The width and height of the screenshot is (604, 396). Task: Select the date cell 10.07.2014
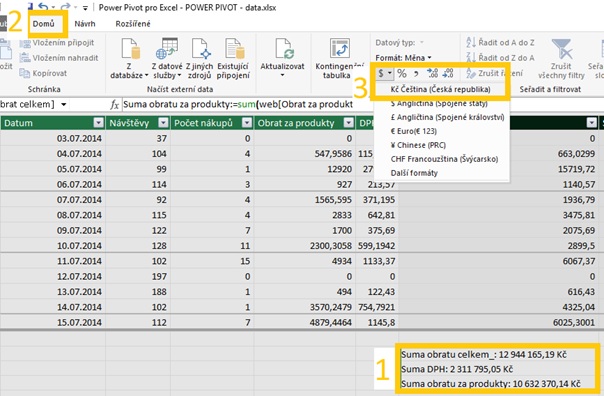tap(53, 245)
